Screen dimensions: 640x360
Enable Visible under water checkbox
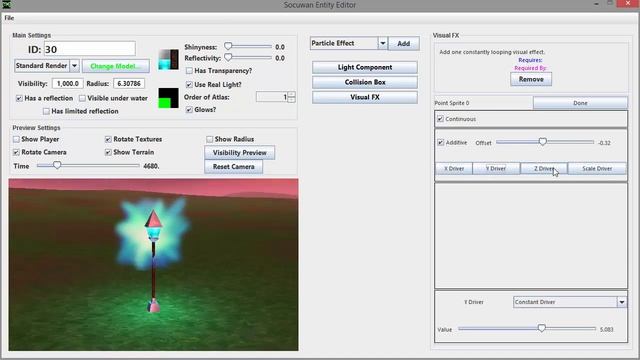pos(82,98)
